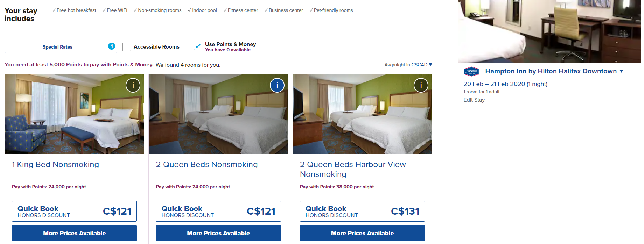
Task: Quick Book Harbour View room for C$131
Action: (362, 211)
